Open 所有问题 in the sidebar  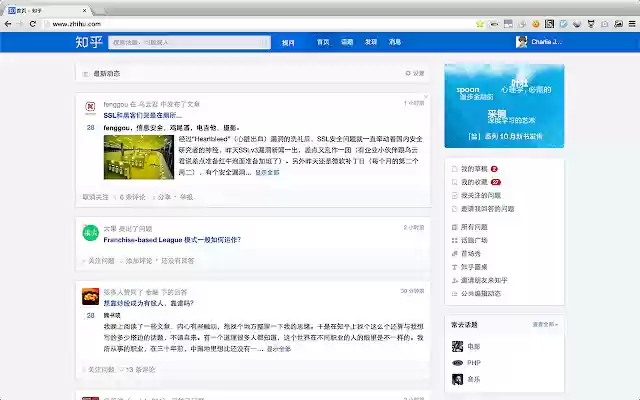474,227
